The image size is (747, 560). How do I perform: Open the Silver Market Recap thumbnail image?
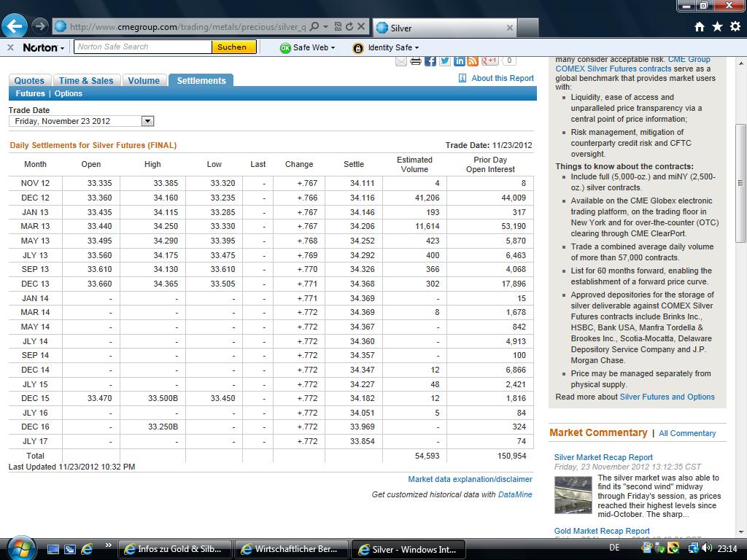point(573,495)
